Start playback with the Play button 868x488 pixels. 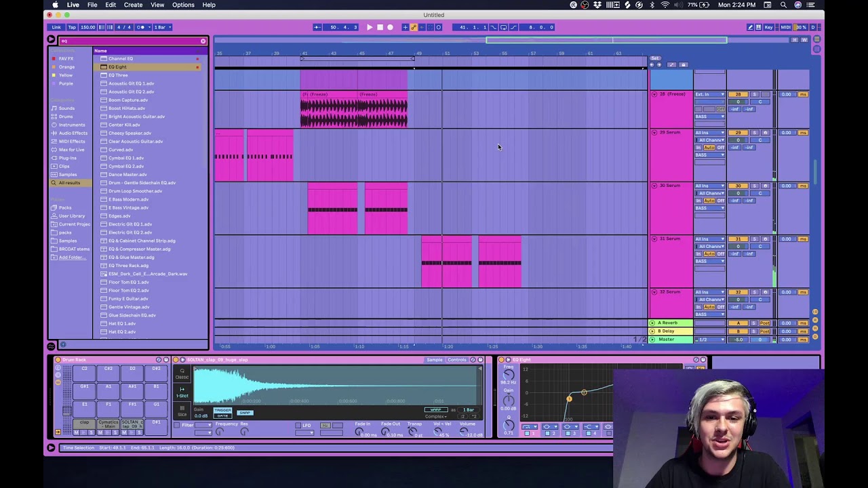(x=370, y=27)
